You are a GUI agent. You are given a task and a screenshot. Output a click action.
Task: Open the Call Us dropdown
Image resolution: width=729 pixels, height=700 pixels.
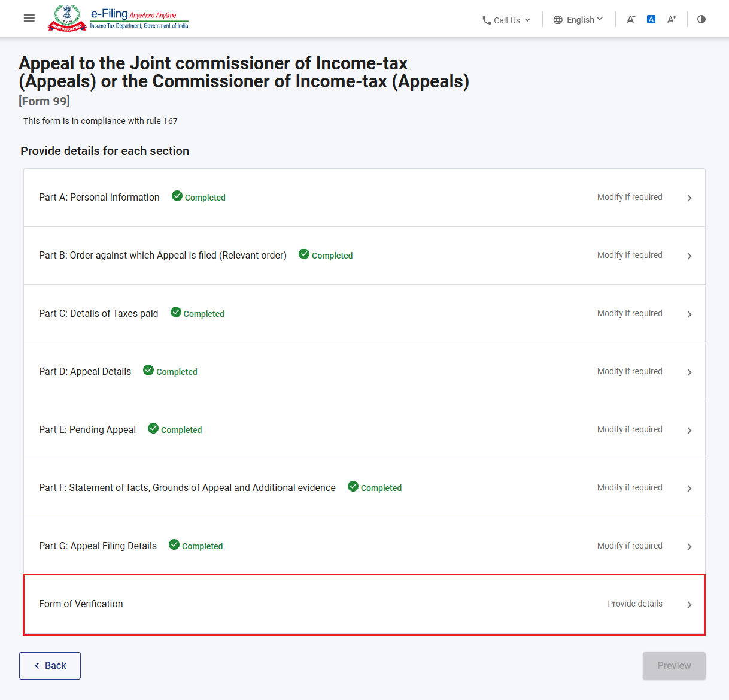point(506,20)
